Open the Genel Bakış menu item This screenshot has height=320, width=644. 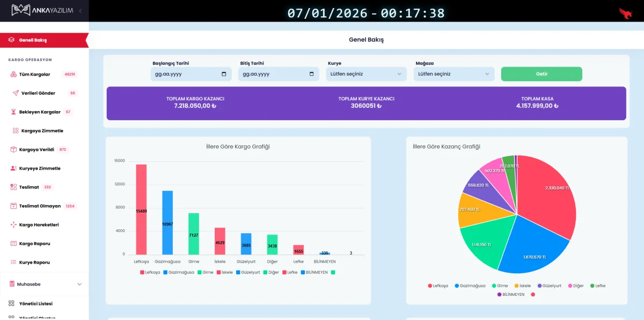(33, 40)
